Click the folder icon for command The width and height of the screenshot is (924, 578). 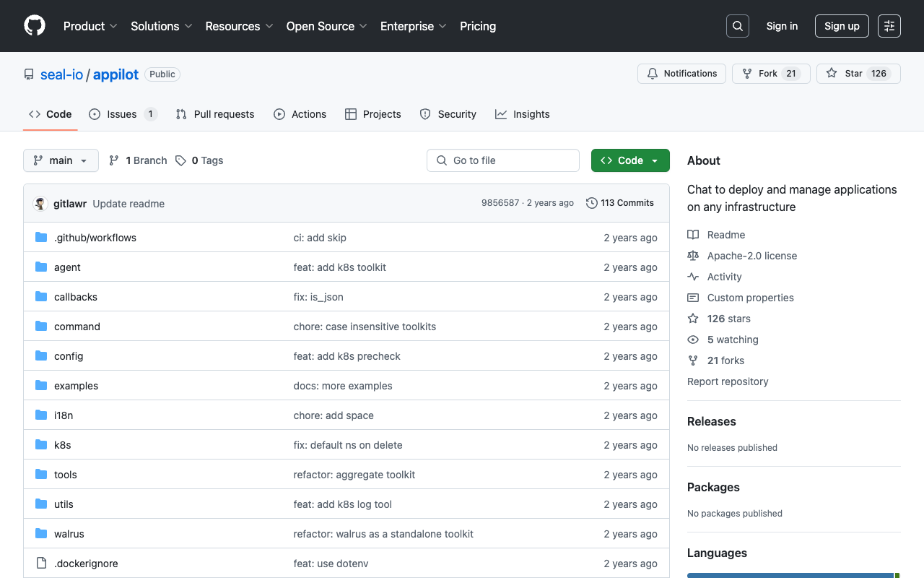[x=41, y=326]
